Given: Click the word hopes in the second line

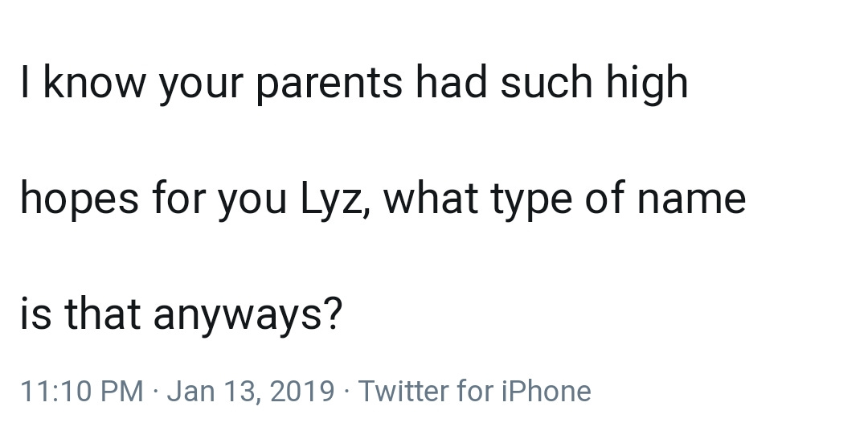Looking at the screenshot, I should [x=79, y=199].
